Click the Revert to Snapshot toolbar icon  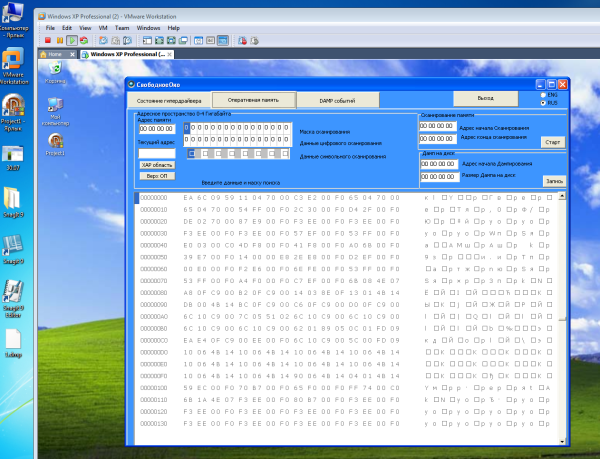[x=115, y=40]
